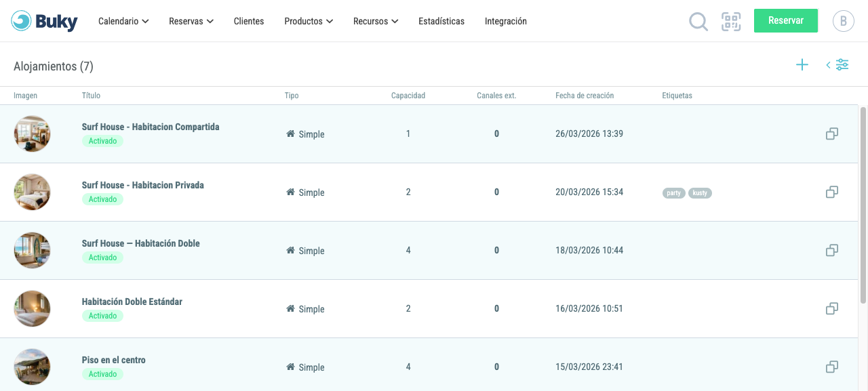Open the search magnifier icon
This screenshot has height=391, width=868.
pos(698,22)
